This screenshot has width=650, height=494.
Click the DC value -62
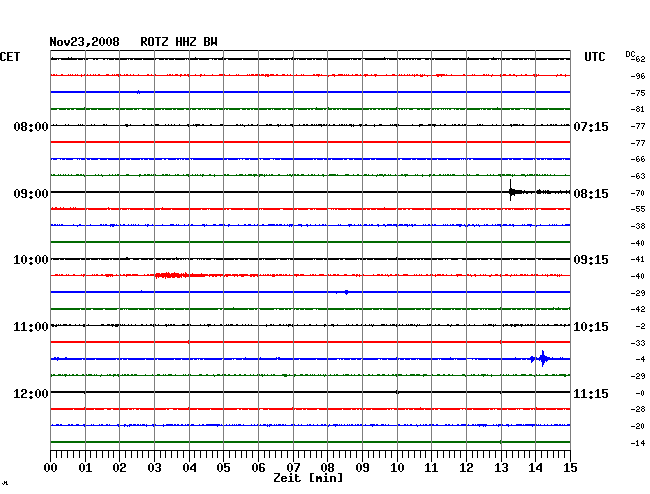point(639,59)
